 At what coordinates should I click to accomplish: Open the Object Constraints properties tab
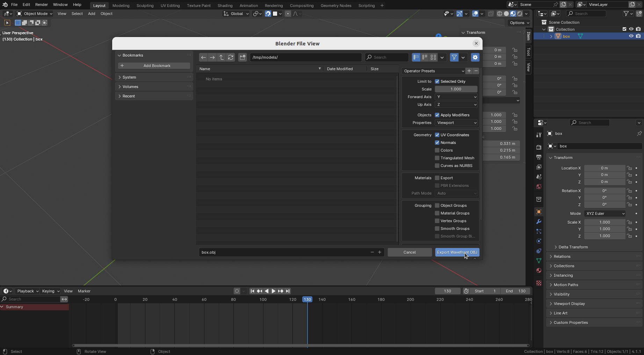[x=539, y=251]
